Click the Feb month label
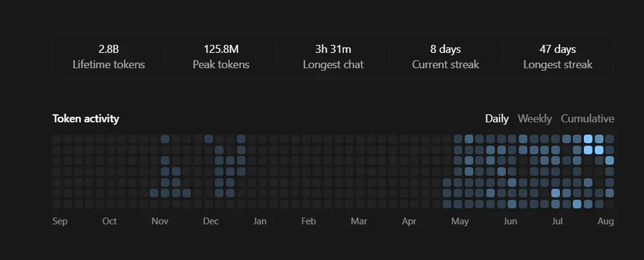Viewport: 644px width, 260px height. [308, 221]
